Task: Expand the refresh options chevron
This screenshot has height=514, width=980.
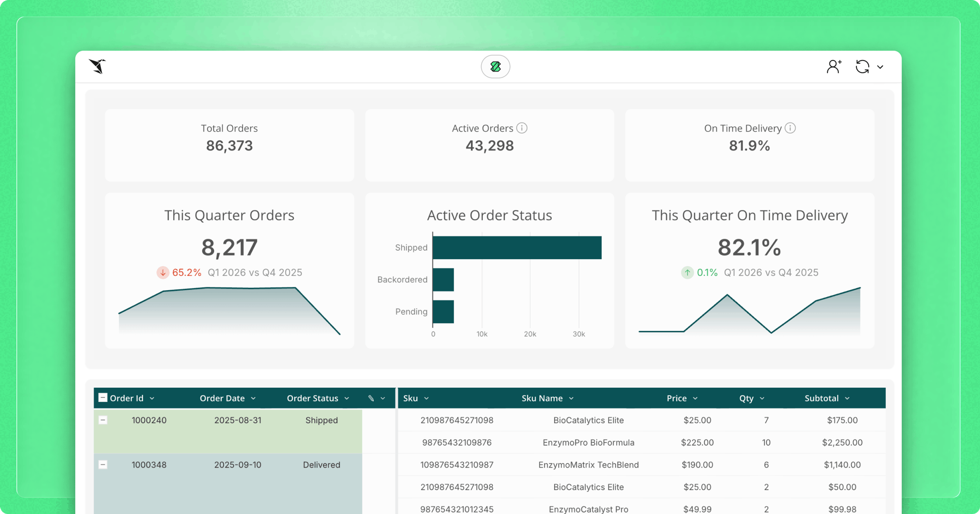Action: 880,67
